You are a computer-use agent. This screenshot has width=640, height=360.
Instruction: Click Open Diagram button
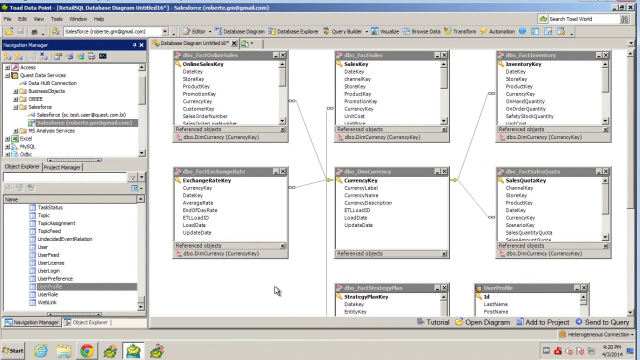point(483,322)
